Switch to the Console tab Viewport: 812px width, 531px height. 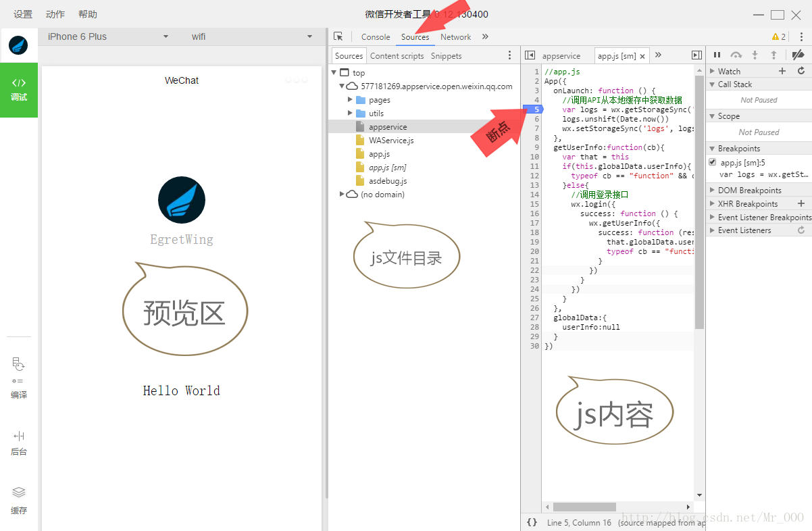coord(376,37)
